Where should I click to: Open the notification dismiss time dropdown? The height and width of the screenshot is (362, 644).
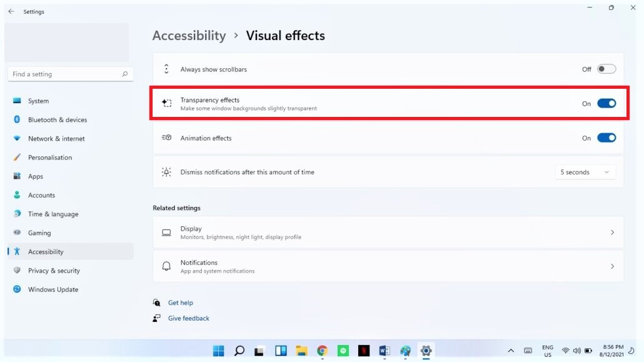(585, 171)
